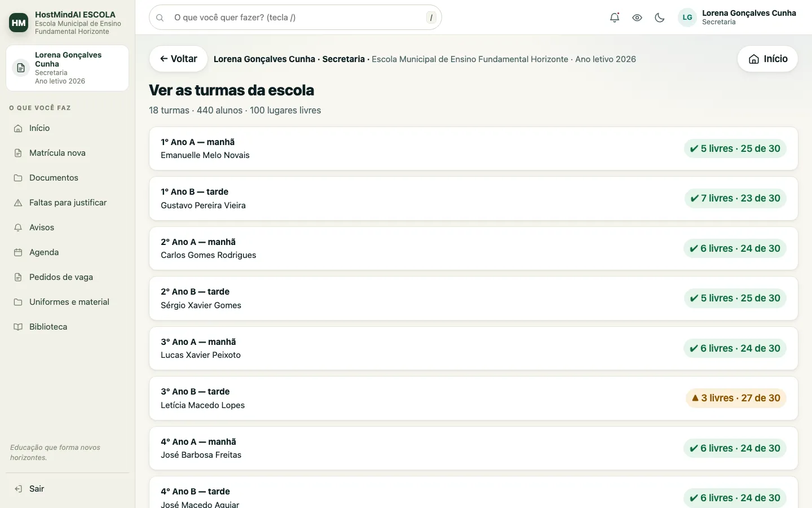Screen dimensions: 812x508
Task: Click the bell icon beside Avisos
Action: [x=18, y=227]
